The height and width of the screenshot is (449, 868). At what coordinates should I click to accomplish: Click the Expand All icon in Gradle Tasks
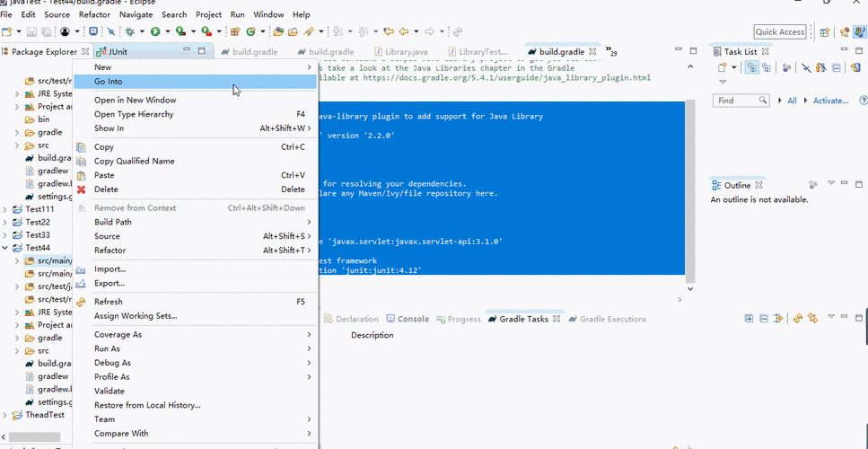[749, 319]
